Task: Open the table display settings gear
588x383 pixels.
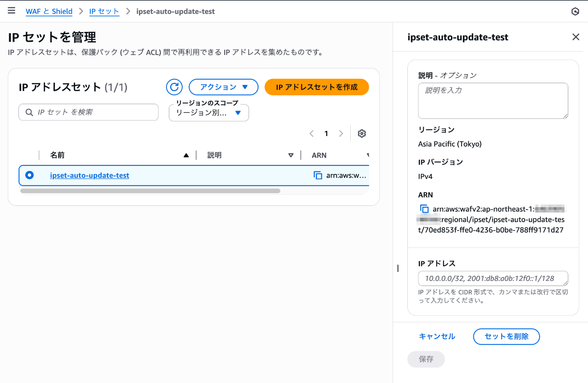Action: (362, 133)
